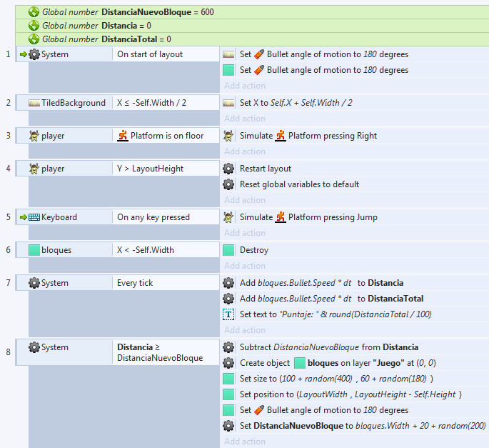The height and width of the screenshot is (448, 489).
Task: Click gear icon of Subtract DistanciaNuevoBloque action
Action: tap(228, 347)
